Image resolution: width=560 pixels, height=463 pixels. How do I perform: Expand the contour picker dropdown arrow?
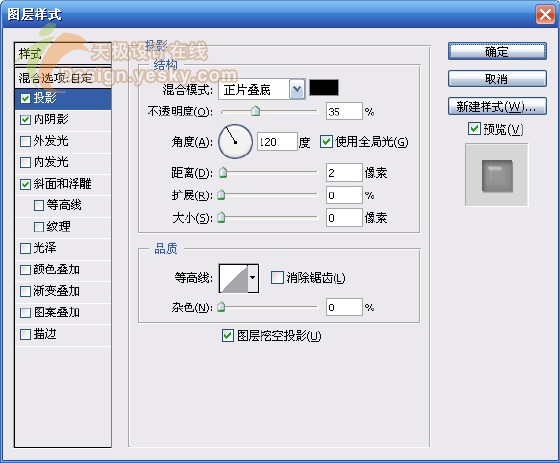tap(253, 278)
